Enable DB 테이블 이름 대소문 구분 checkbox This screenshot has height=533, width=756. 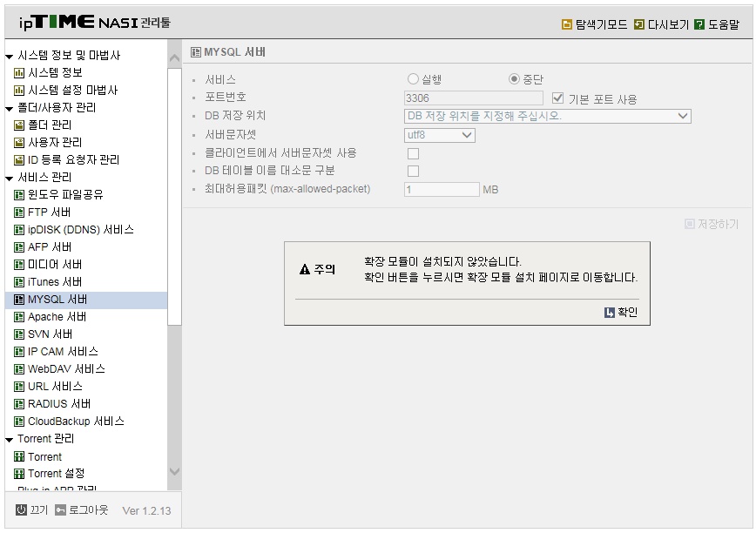pyautogui.click(x=413, y=171)
